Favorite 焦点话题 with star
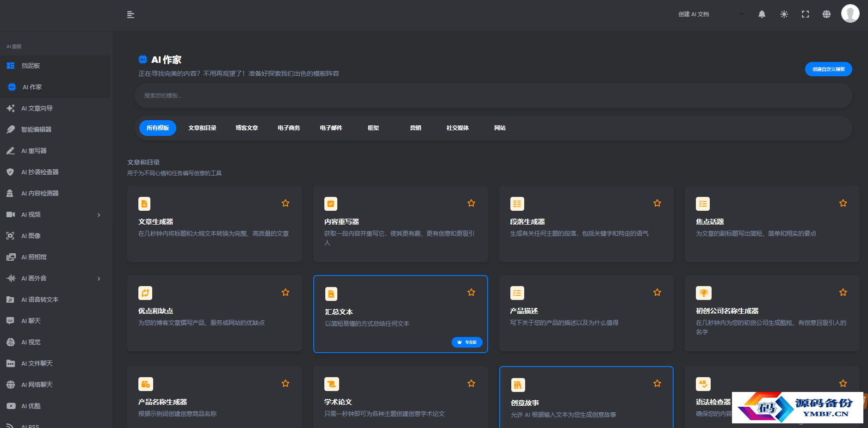Viewport: 868px width, 428px height. pos(843,203)
